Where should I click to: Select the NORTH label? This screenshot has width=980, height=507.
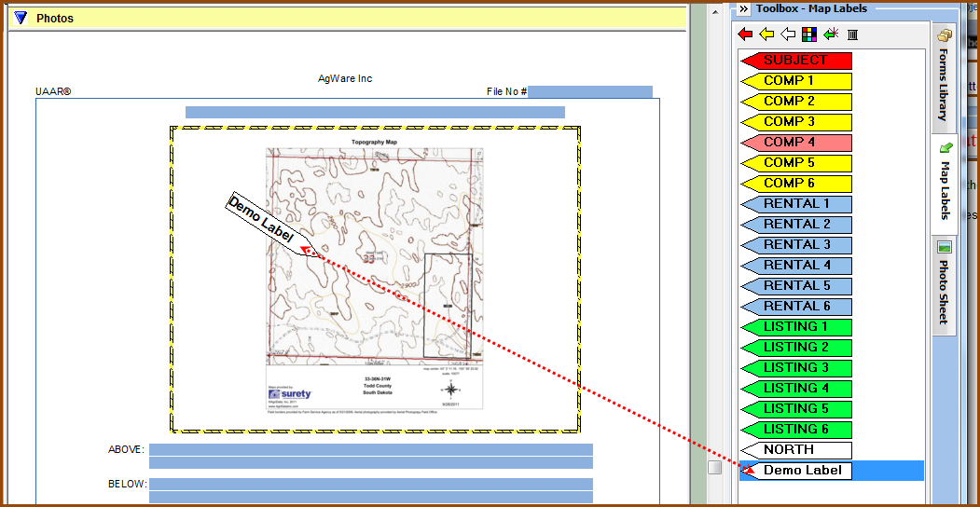point(795,450)
